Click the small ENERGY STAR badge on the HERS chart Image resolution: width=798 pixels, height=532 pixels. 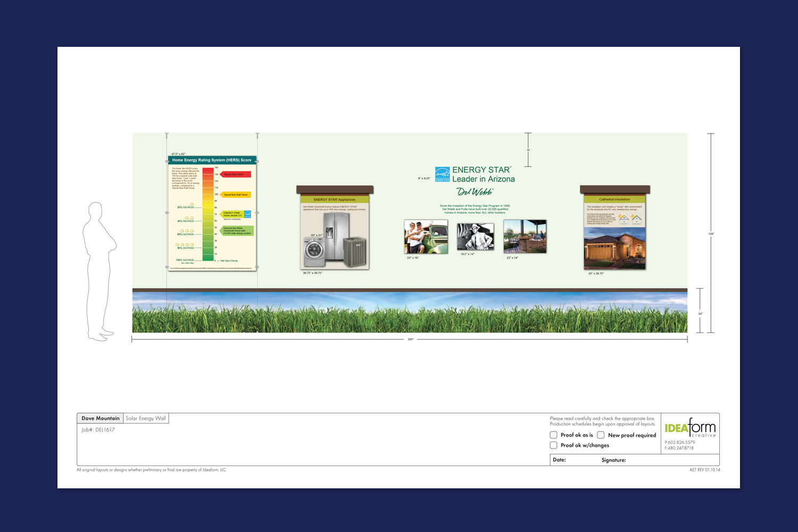click(247, 214)
